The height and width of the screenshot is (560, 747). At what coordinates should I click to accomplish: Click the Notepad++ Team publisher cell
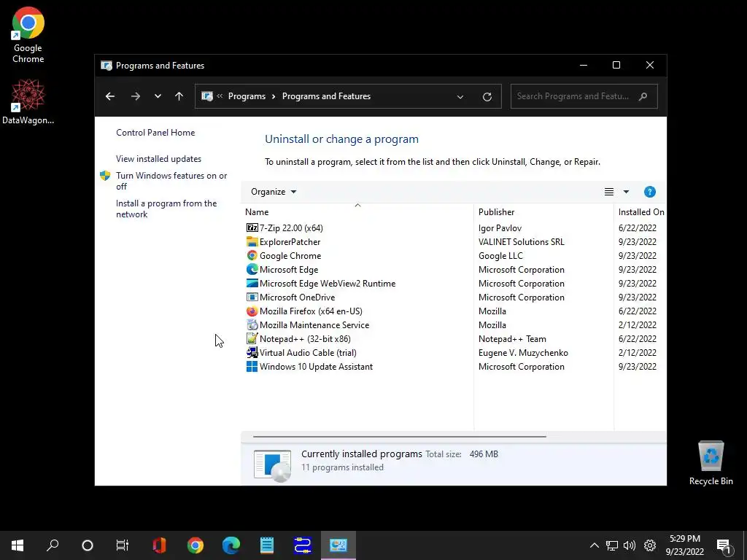[512, 338]
